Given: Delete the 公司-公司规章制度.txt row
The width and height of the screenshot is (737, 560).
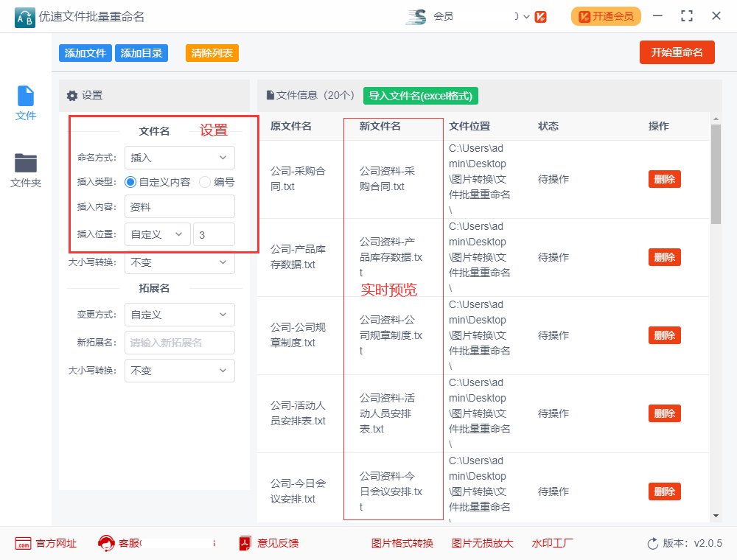Looking at the screenshot, I should pos(665,335).
